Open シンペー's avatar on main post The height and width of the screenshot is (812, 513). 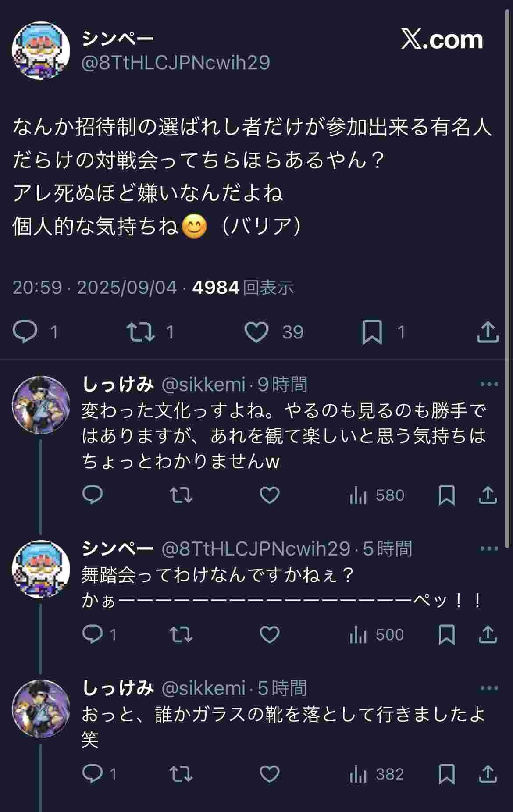tap(41, 50)
